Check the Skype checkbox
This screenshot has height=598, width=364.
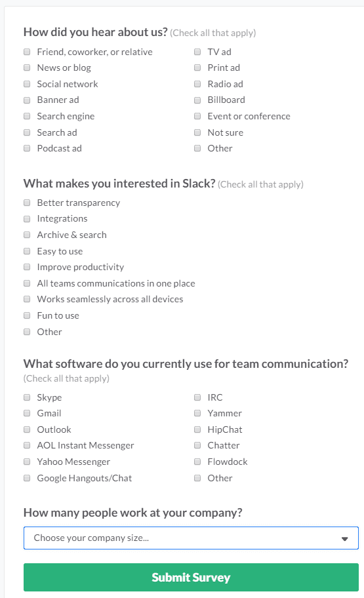(x=27, y=397)
